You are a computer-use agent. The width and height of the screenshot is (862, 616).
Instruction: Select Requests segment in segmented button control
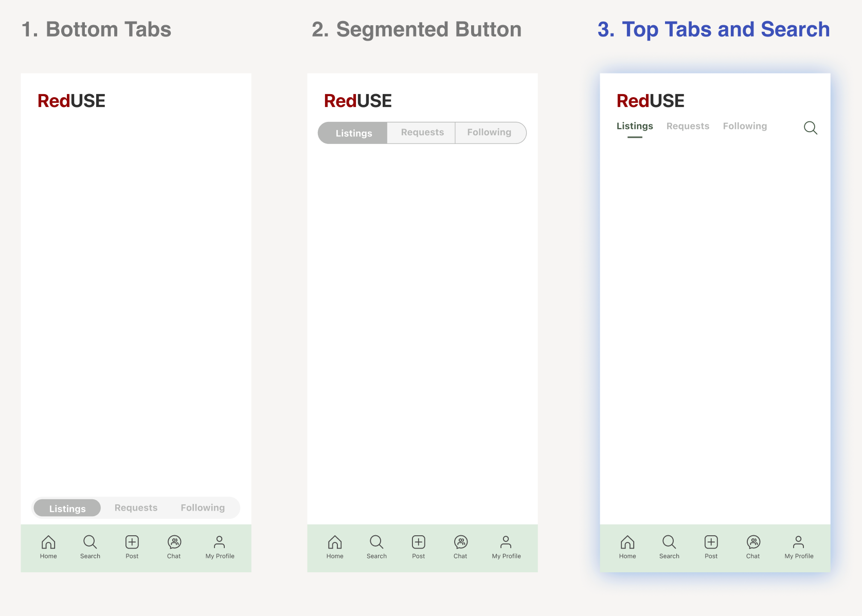(x=422, y=133)
